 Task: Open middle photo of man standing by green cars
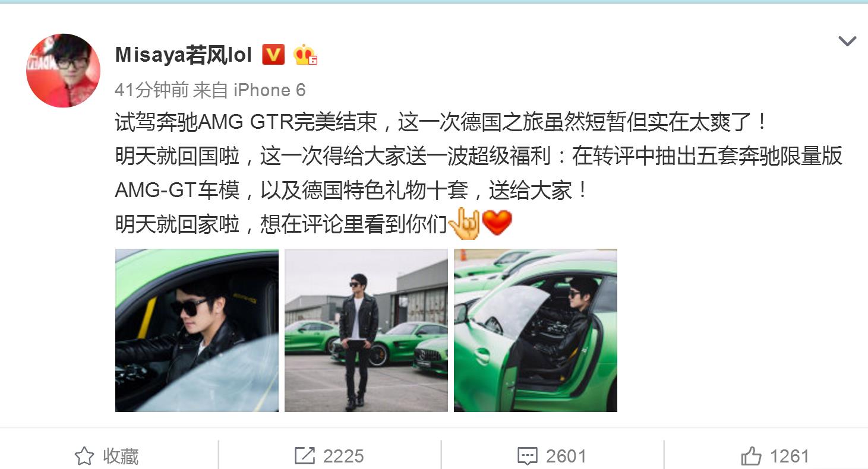pos(366,330)
